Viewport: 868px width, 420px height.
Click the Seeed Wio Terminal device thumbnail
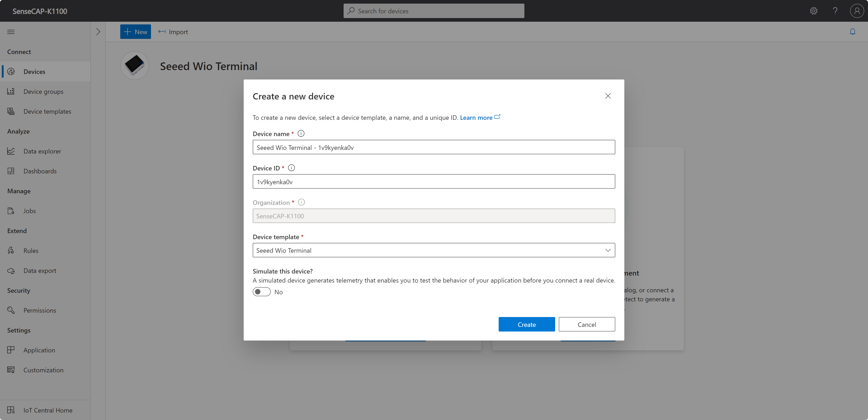click(x=134, y=66)
